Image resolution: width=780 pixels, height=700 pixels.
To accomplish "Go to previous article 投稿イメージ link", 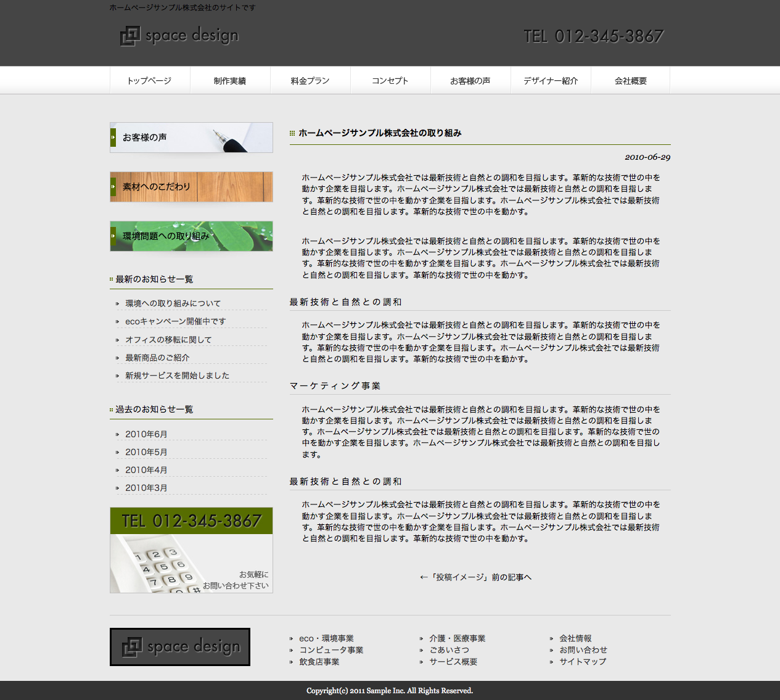I will (x=475, y=577).
